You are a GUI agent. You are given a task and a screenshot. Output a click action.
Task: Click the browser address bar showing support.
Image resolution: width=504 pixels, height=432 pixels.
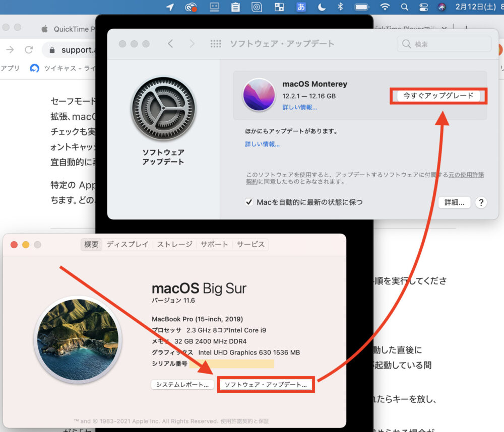pos(69,50)
